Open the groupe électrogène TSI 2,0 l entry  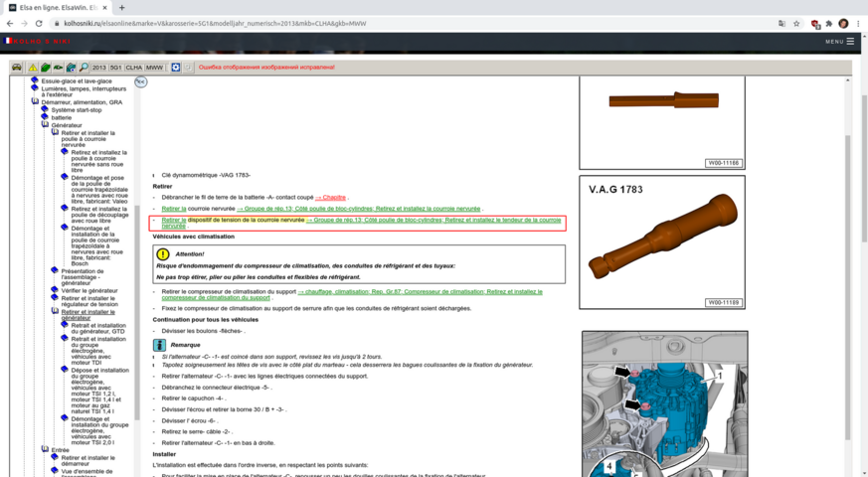(99, 430)
